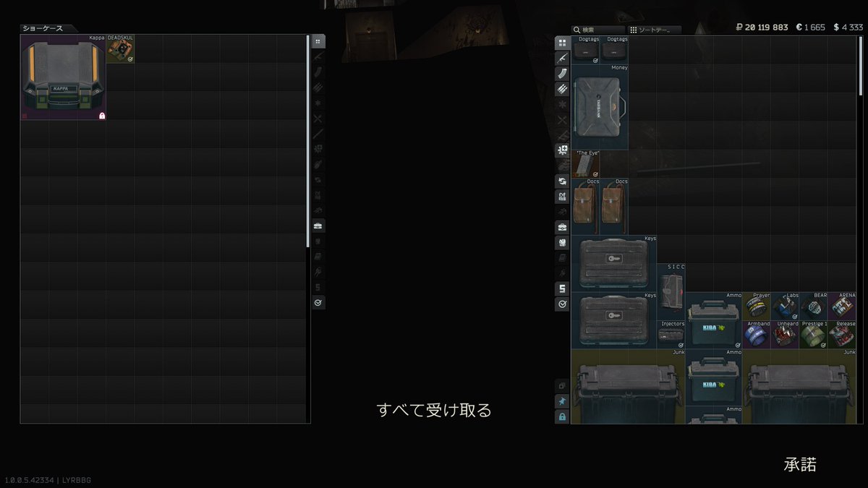
Task: Click the stash panel scrollbar
Action: (859, 65)
